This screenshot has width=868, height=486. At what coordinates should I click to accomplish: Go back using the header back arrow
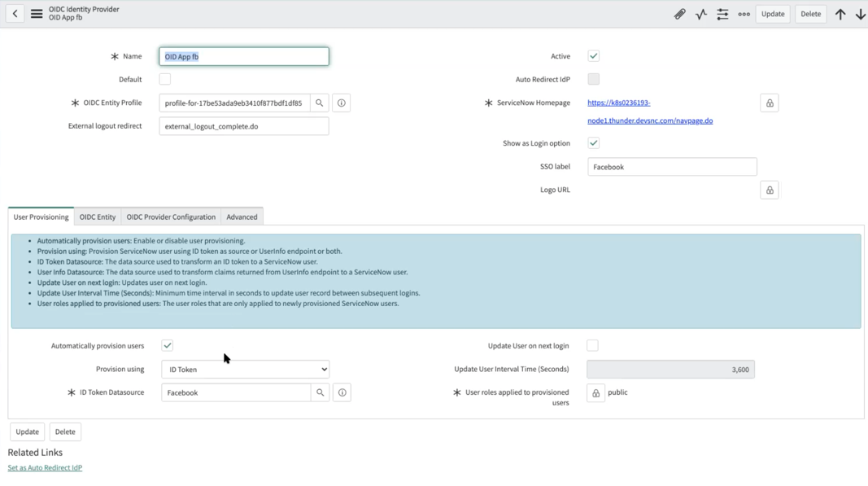click(15, 14)
